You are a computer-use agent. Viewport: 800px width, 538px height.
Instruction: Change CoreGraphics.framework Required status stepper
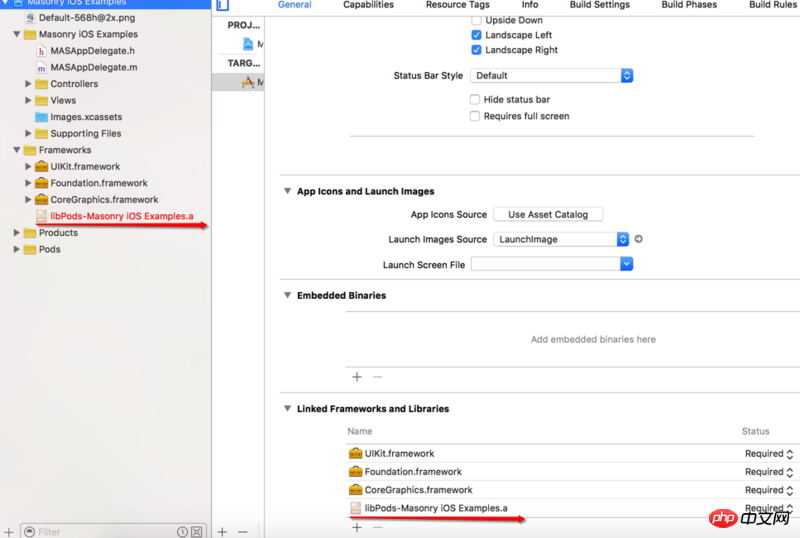point(790,490)
